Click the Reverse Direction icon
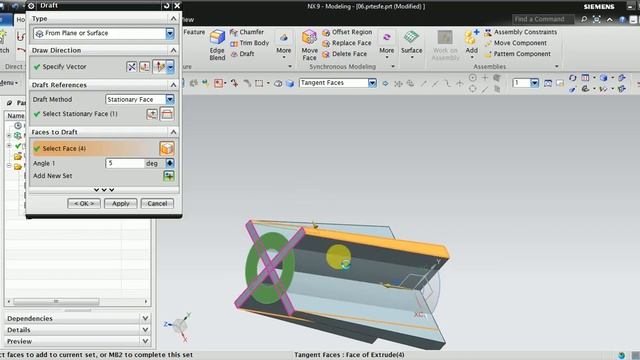This screenshot has width=640, height=360. tap(131, 67)
